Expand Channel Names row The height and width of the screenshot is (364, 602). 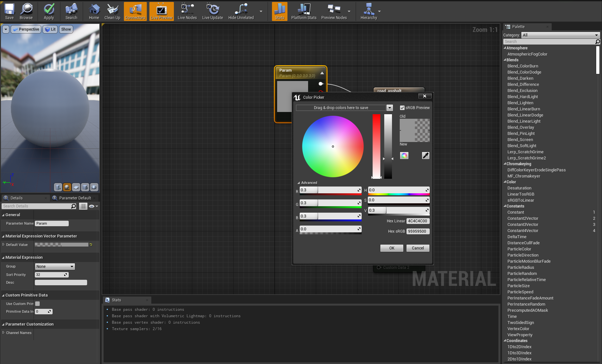click(3, 333)
